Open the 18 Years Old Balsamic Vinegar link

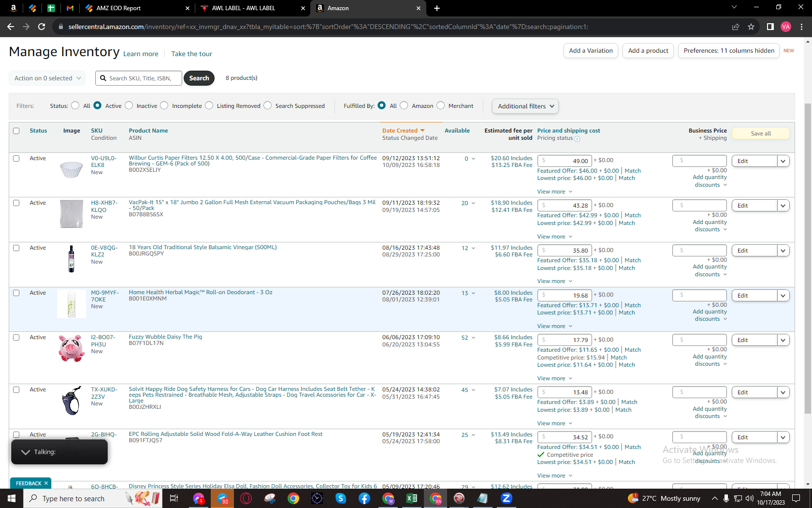click(x=203, y=247)
